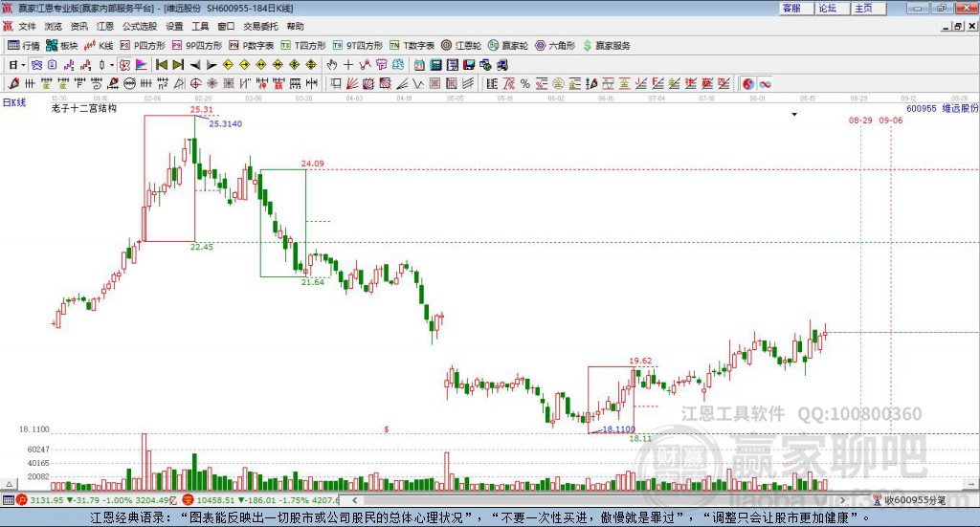Screen dimensions: 980x527
Task: Click the Shanghai index 3131.95 readout
Action: pyautogui.click(x=47, y=500)
